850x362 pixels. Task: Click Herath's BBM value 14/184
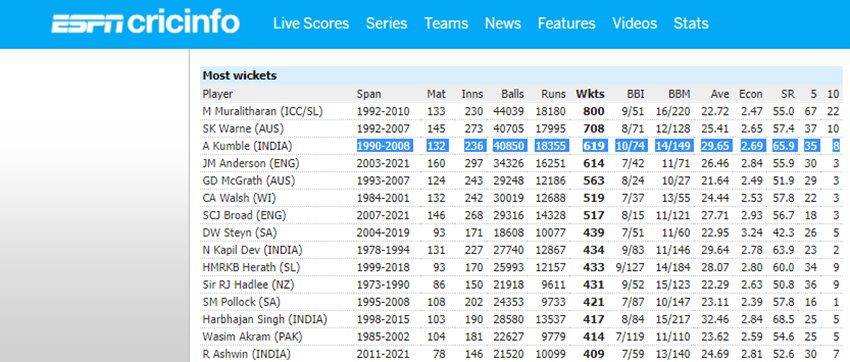click(673, 268)
